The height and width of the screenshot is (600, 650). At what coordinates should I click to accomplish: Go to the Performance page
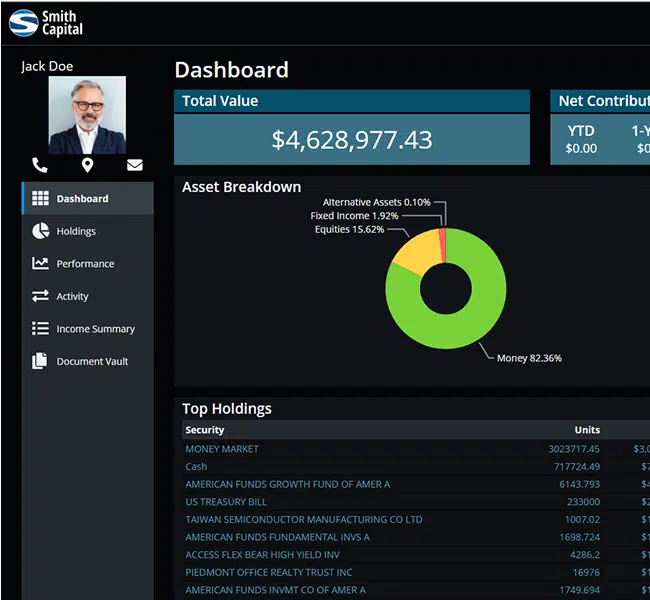click(x=87, y=263)
